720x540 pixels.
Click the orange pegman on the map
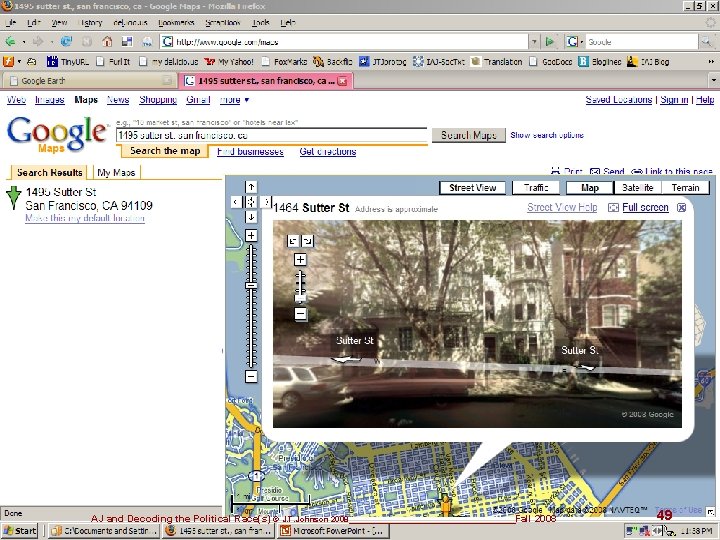click(445, 504)
